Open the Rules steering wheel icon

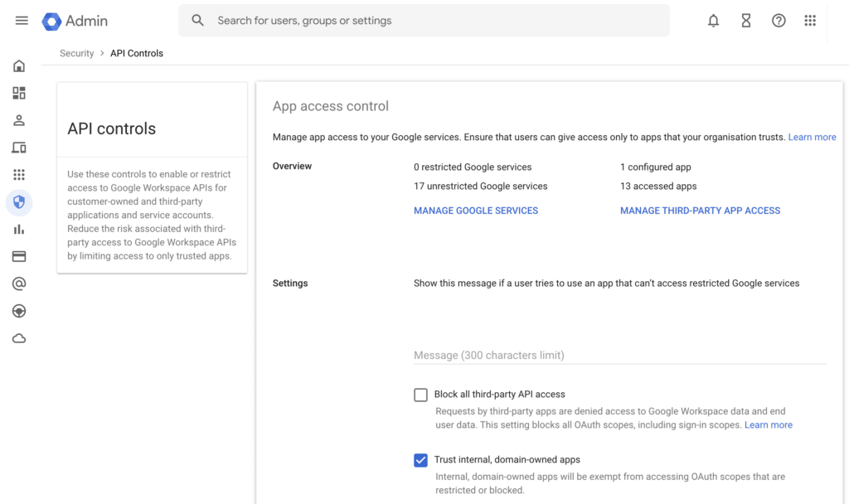click(x=19, y=311)
